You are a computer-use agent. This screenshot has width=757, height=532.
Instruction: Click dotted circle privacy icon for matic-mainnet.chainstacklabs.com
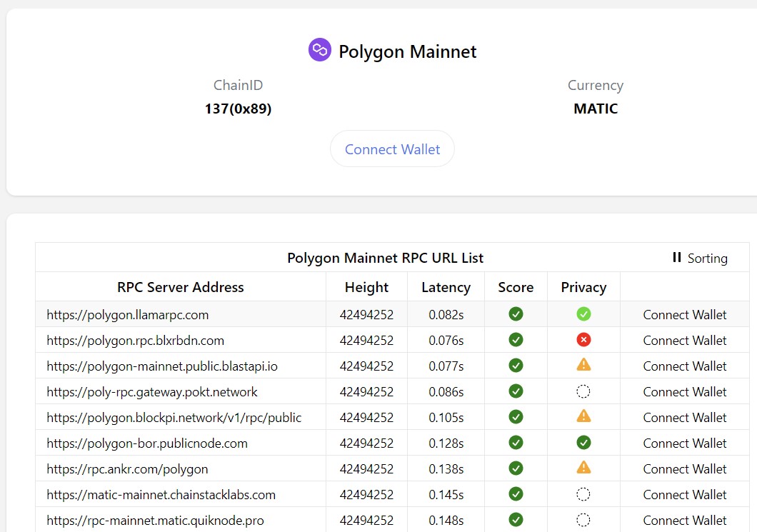click(x=583, y=494)
